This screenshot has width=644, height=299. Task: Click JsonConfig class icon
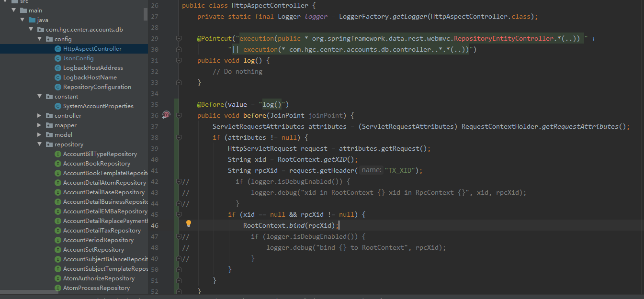tap(58, 58)
